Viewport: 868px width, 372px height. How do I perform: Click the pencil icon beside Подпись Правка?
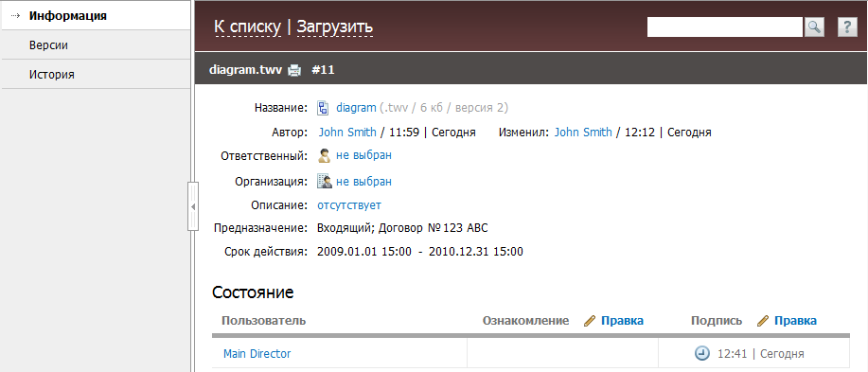tap(763, 321)
